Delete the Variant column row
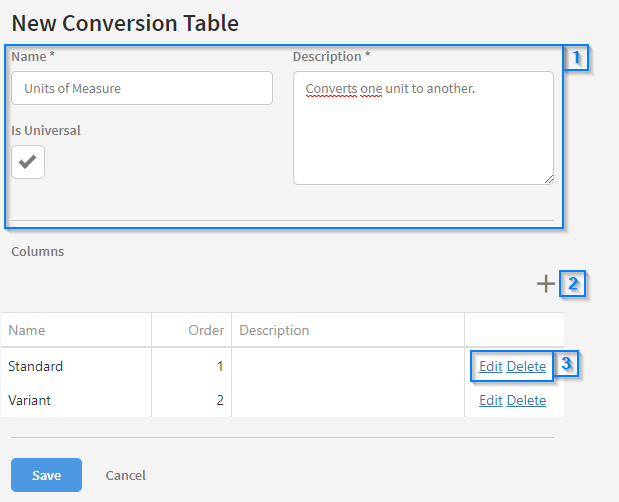This screenshot has width=619, height=502. [x=526, y=400]
